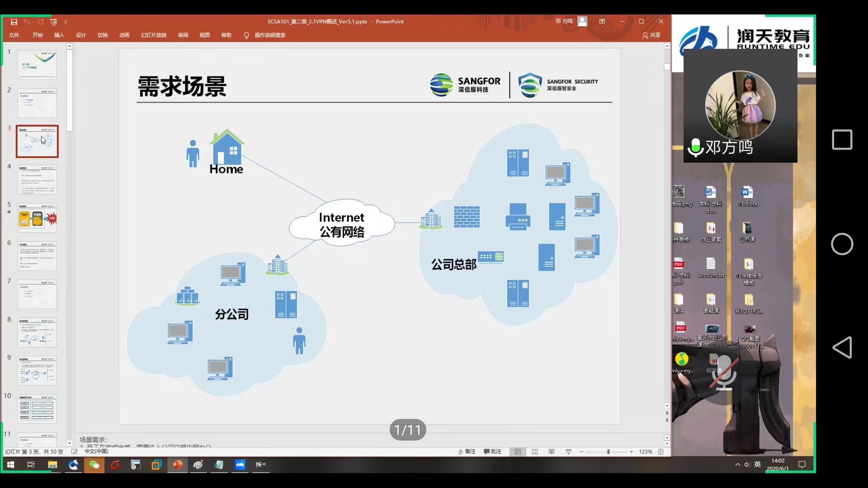The width and height of the screenshot is (868, 488).
Task: Switch to Slide Sorter view icon
Action: 535,451
